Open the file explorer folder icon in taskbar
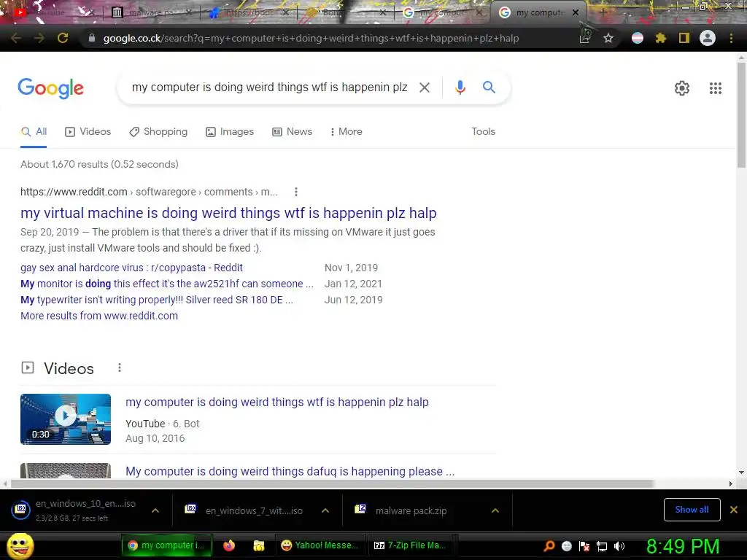The height and width of the screenshot is (560, 747). coord(259,545)
